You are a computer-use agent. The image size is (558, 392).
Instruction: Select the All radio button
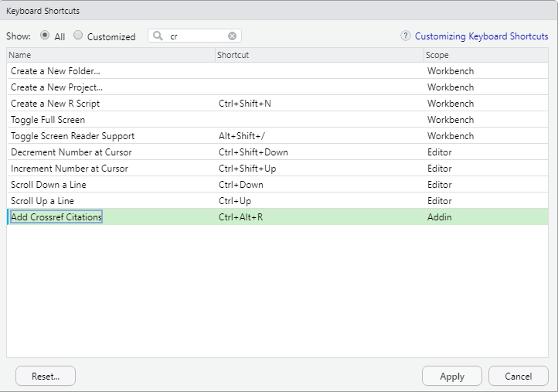pos(45,36)
